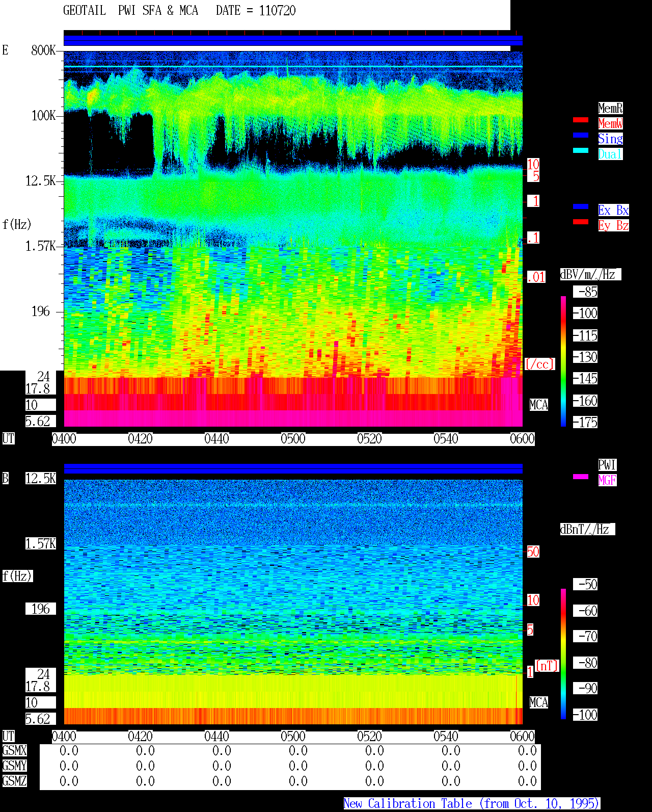Viewport: 652px width, 812px height.
Task: Select the Ey Bz legend label
Action: click(x=613, y=225)
